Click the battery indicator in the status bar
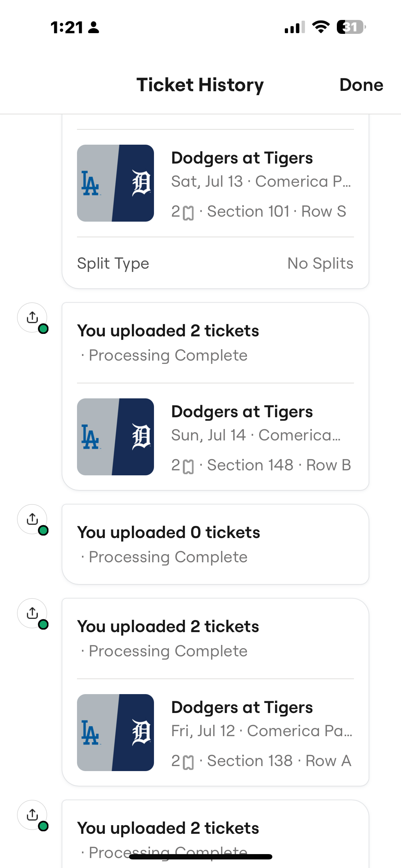Viewport: 401px width, 868px height. 351,27
